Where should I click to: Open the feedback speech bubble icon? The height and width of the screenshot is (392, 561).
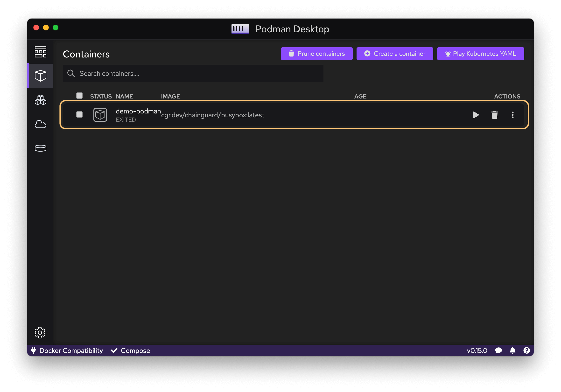498,350
